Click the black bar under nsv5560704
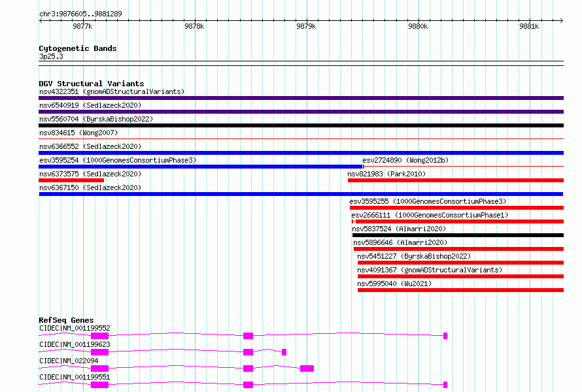Viewport: 582px width, 392px height. pyautogui.click(x=301, y=125)
